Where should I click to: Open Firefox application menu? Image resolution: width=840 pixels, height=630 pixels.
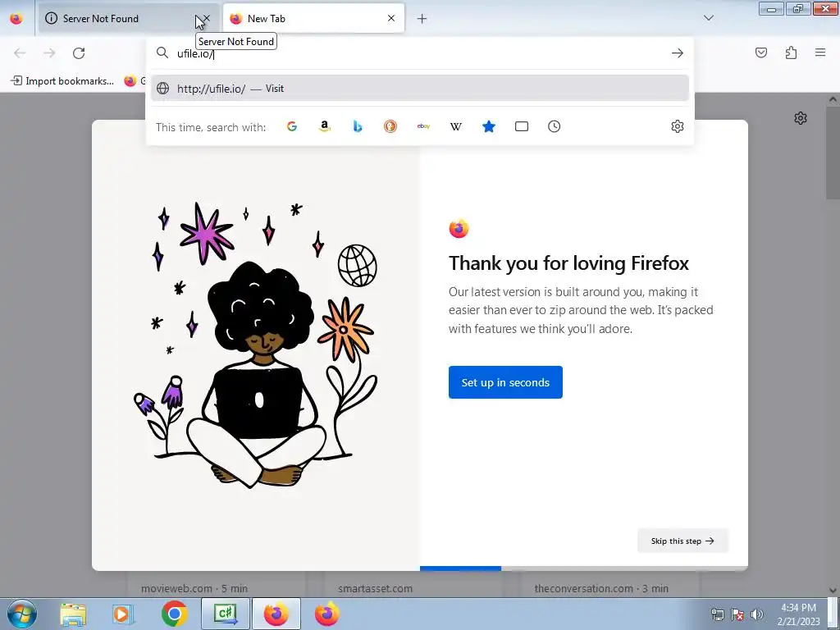(820, 52)
